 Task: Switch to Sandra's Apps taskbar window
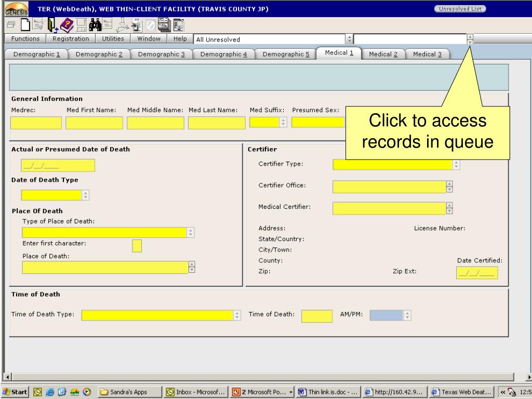click(129, 392)
